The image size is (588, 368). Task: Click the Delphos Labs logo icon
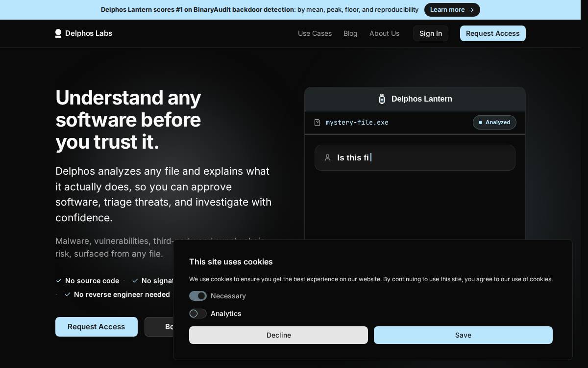click(x=58, y=33)
